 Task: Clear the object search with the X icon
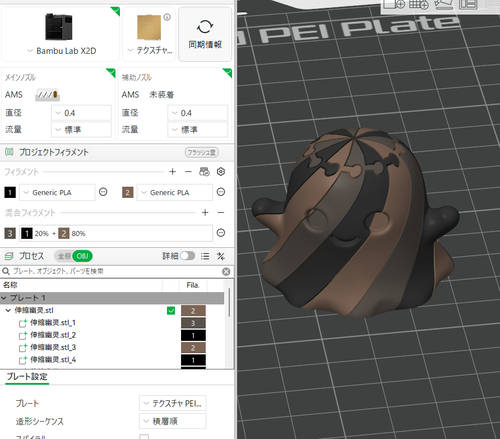226,272
